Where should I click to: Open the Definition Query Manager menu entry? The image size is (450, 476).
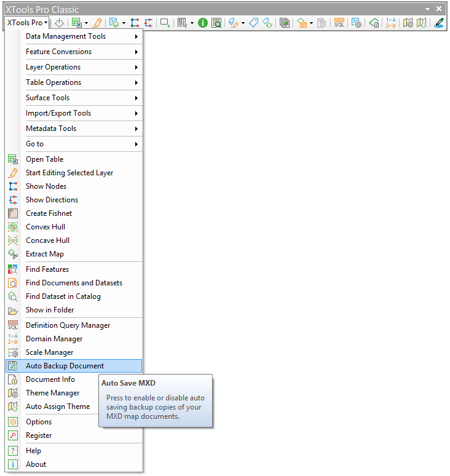pos(74,325)
